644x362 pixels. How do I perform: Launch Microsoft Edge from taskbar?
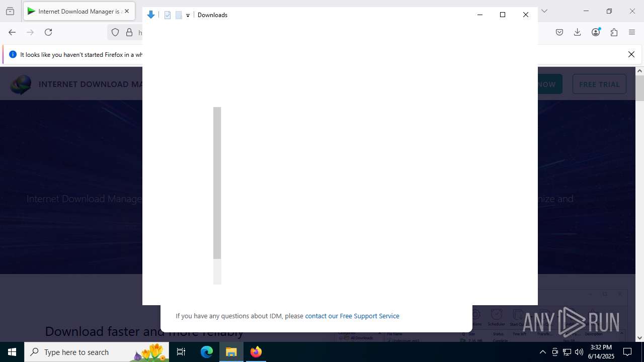(207, 352)
